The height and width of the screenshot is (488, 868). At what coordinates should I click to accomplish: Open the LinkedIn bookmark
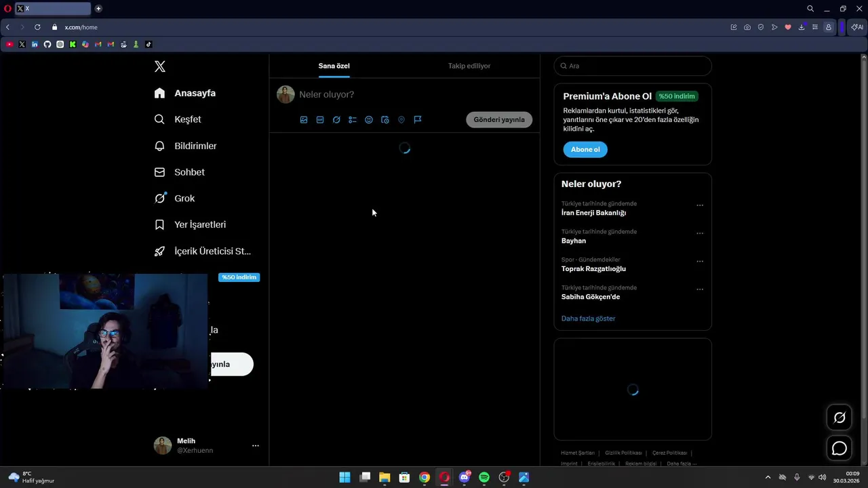click(35, 44)
